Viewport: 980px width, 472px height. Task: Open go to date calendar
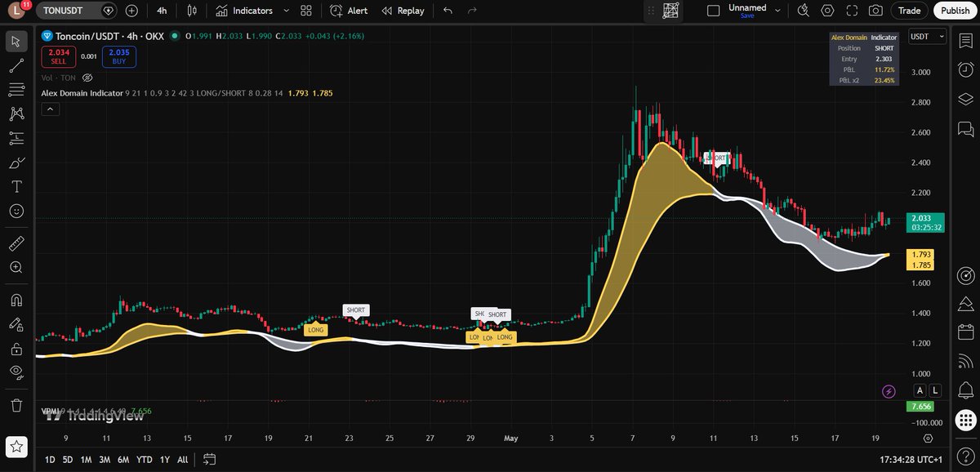point(209,459)
